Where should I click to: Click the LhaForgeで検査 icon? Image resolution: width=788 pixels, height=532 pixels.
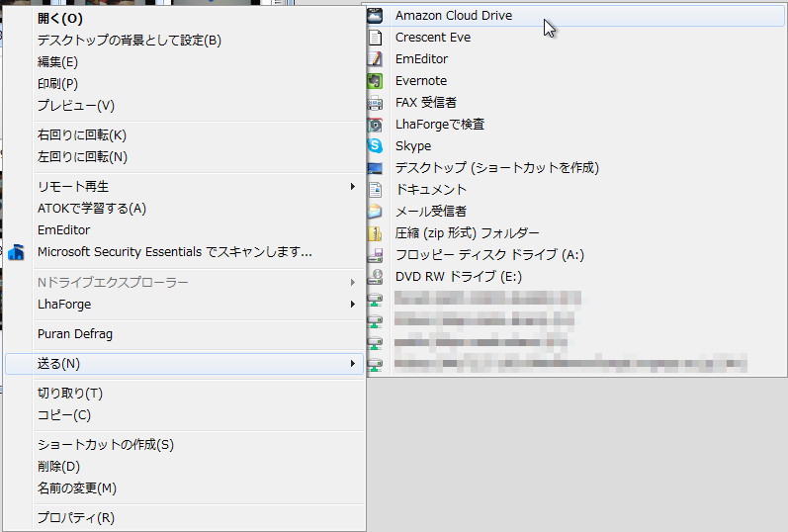tap(375, 125)
